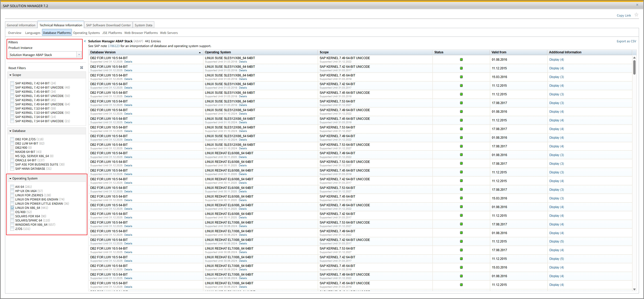Sort by the Scope column header
This screenshot has width=644, height=299.
coord(375,52)
